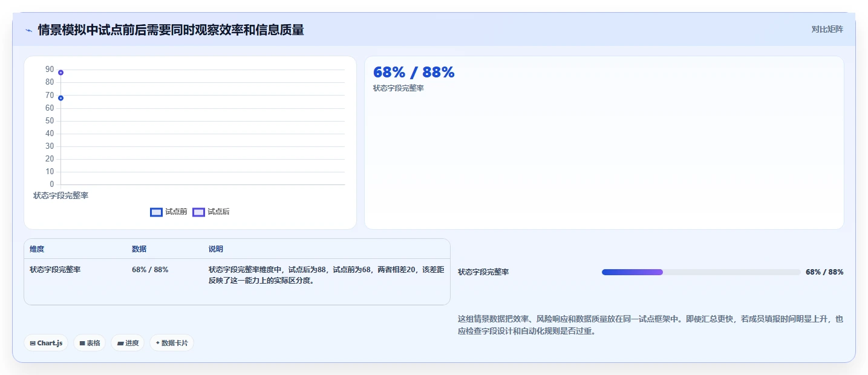
Task: Click 状态字段完整率 label left of progress bar
Action: click(483, 272)
